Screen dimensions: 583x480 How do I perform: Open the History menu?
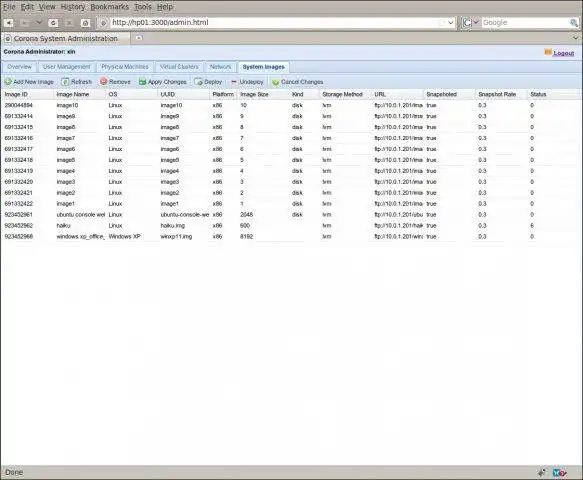click(x=73, y=7)
